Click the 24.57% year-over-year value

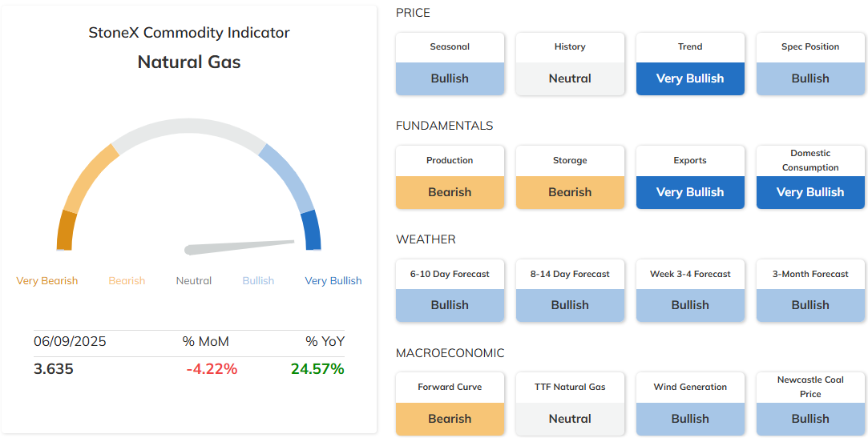[x=317, y=369]
